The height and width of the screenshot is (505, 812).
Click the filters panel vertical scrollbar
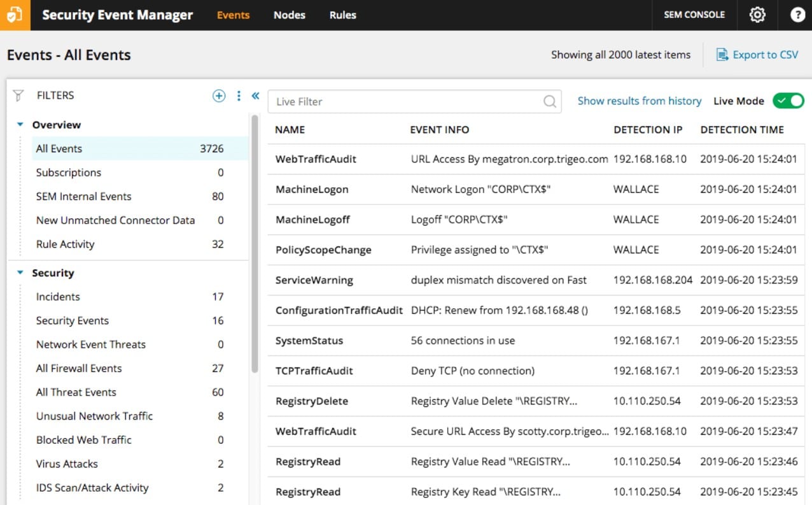coord(255,243)
